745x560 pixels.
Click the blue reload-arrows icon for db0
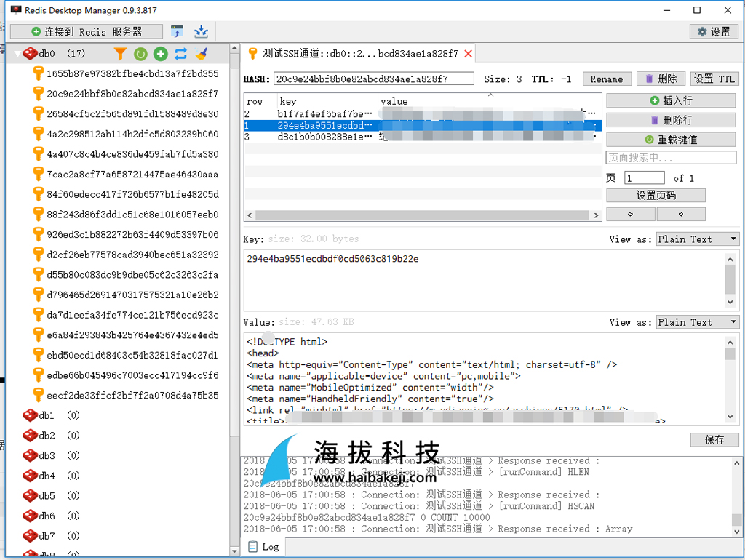pyautogui.click(x=181, y=54)
